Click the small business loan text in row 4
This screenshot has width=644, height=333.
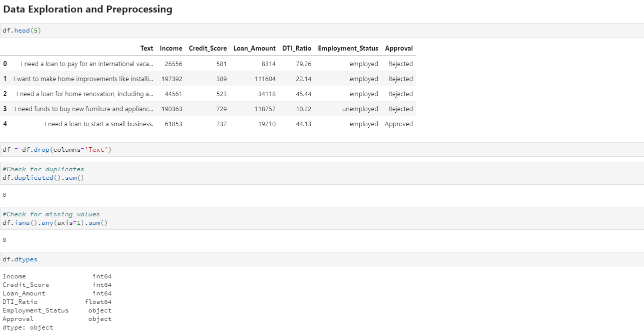(99, 124)
